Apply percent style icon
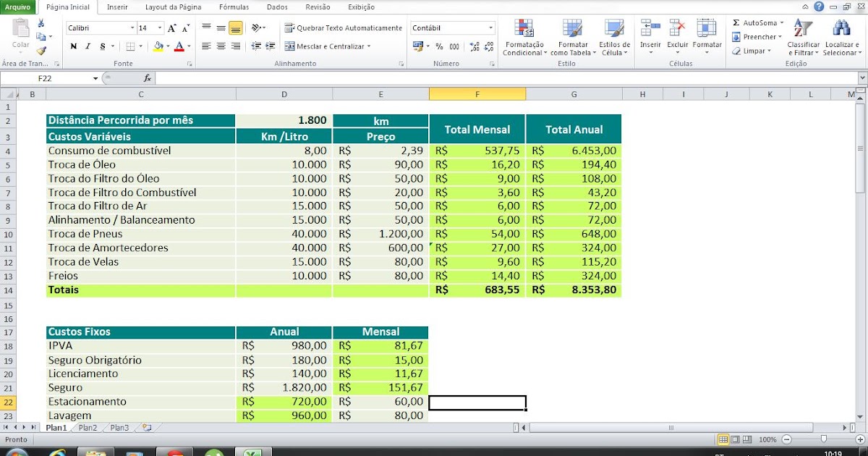868x456 pixels. click(x=439, y=46)
